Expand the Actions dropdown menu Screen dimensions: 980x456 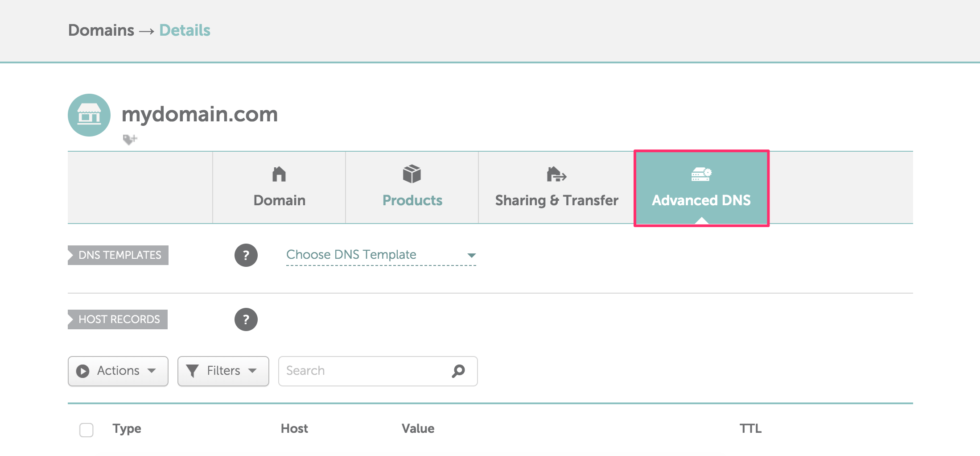[x=118, y=371]
